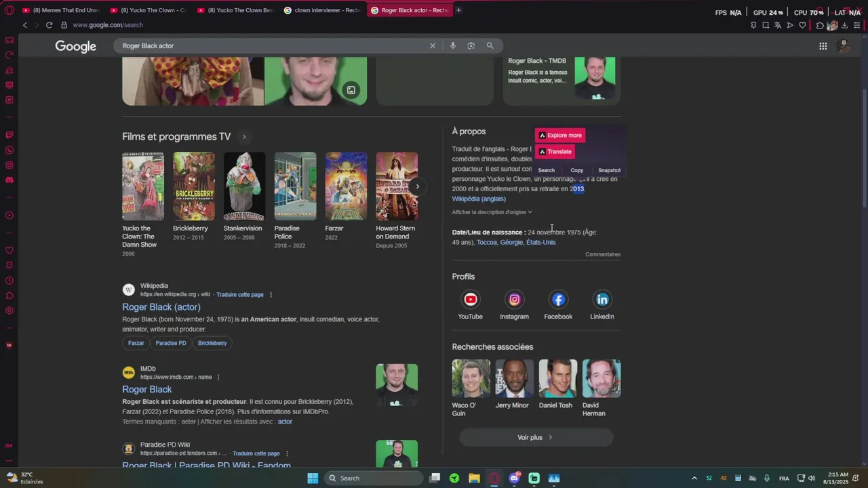Image resolution: width=868 pixels, height=488 pixels.
Task: Expand Films et programmes TV chevron
Action: (244, 136)
